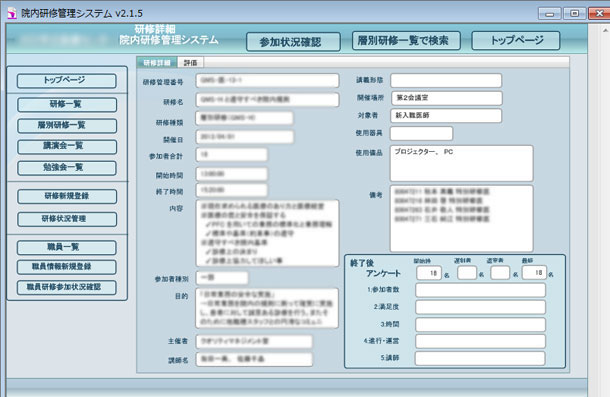This screenshot has width=610, height=397.
Task: Click the 参加状況確認 button in the header
Action: point(293,42)
